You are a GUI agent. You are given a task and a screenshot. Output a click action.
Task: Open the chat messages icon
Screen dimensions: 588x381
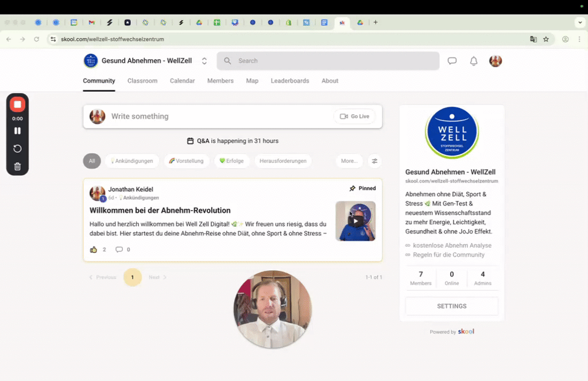pos(452,61)
